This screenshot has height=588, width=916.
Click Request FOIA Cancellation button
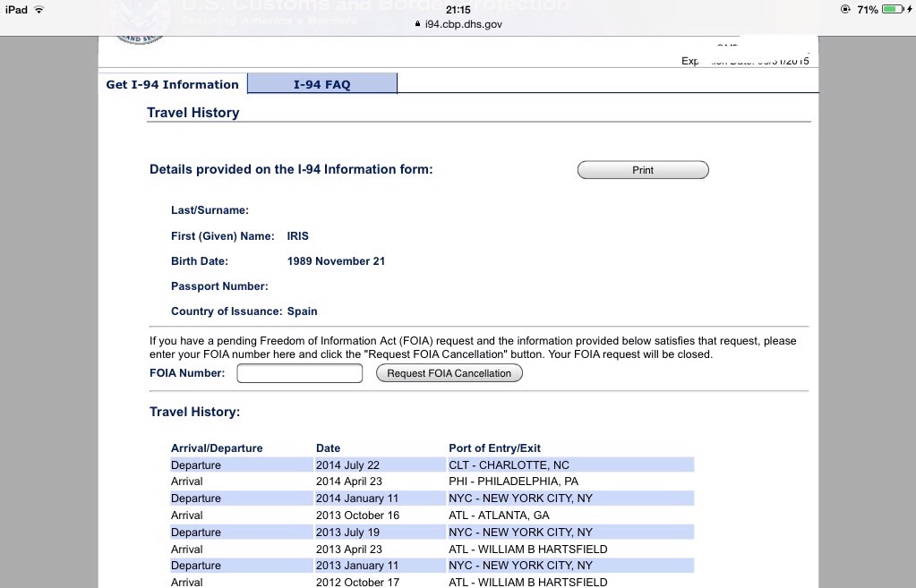[x=449, y=373]
